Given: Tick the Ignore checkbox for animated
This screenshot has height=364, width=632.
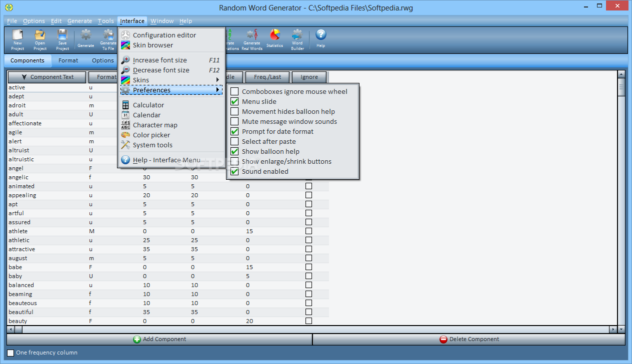Looking at the screenshot, I should [308, 186].
